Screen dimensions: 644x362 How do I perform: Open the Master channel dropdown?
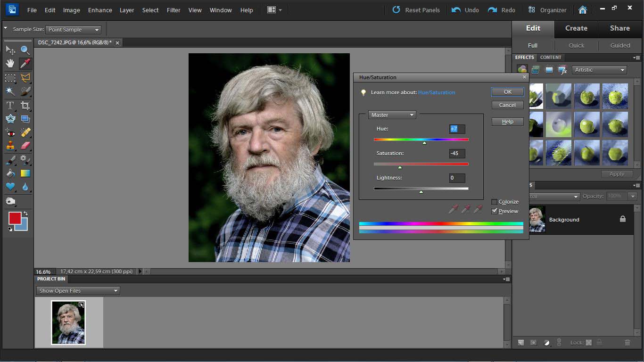pyautogui.click(x=392, y=115)
